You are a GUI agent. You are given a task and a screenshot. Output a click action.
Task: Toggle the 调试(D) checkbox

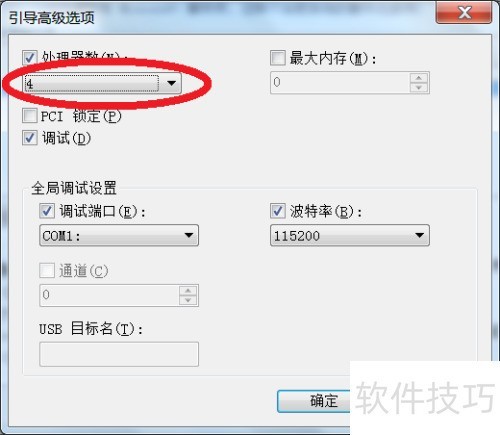tap(29, 138)
